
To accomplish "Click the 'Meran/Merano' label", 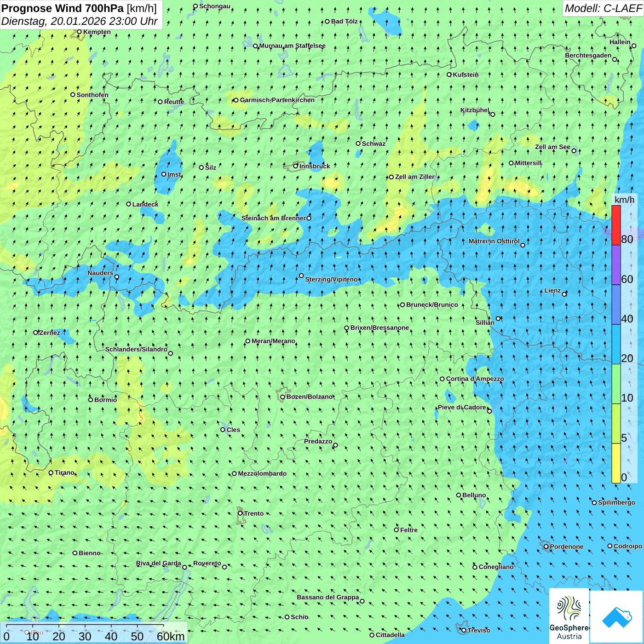I will tap(273, 341).
